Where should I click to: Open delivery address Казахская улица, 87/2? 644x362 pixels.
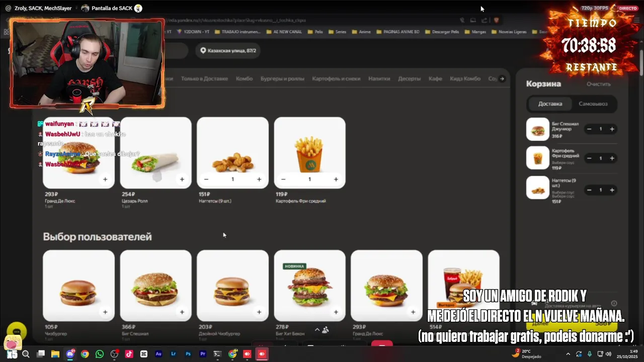tap(228, 50)
